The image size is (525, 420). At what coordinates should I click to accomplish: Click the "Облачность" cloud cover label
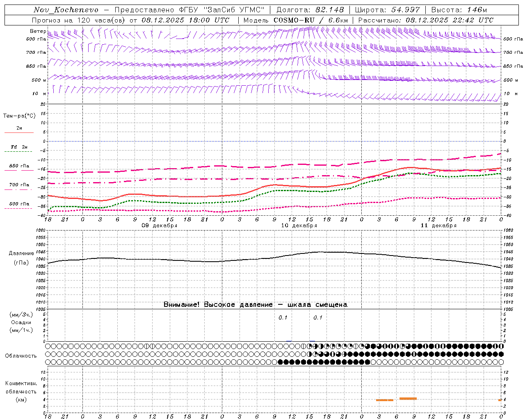pos(21,356)
